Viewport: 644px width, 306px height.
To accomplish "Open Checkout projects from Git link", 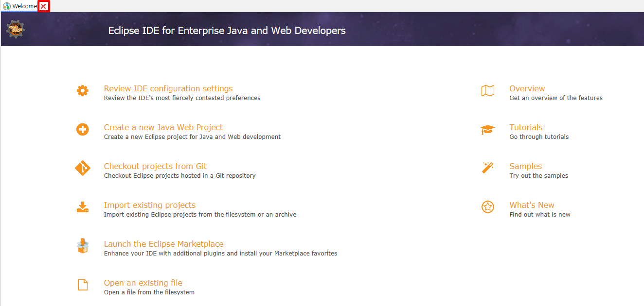I will (155, 166).
